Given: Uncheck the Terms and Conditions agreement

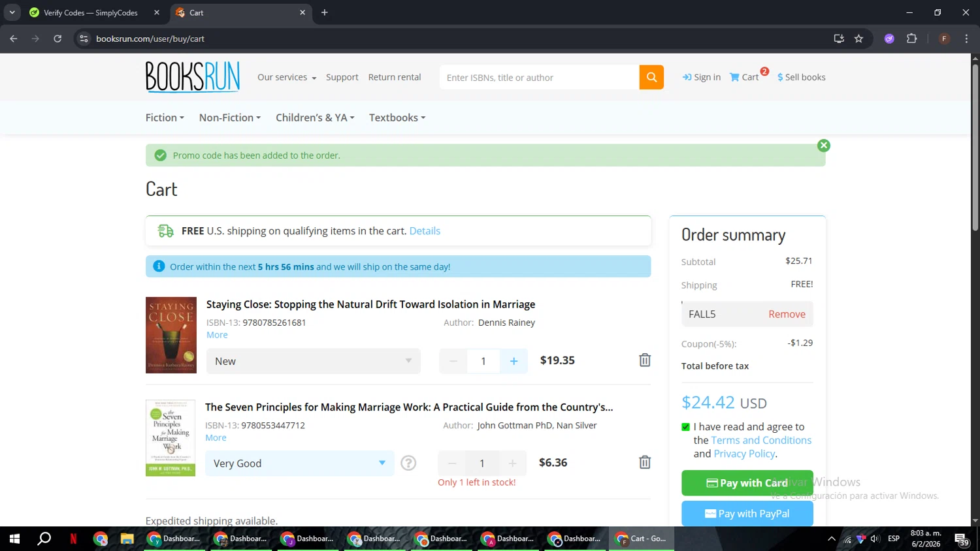Looking at the screenshot, I should click(x=685, y=427).
